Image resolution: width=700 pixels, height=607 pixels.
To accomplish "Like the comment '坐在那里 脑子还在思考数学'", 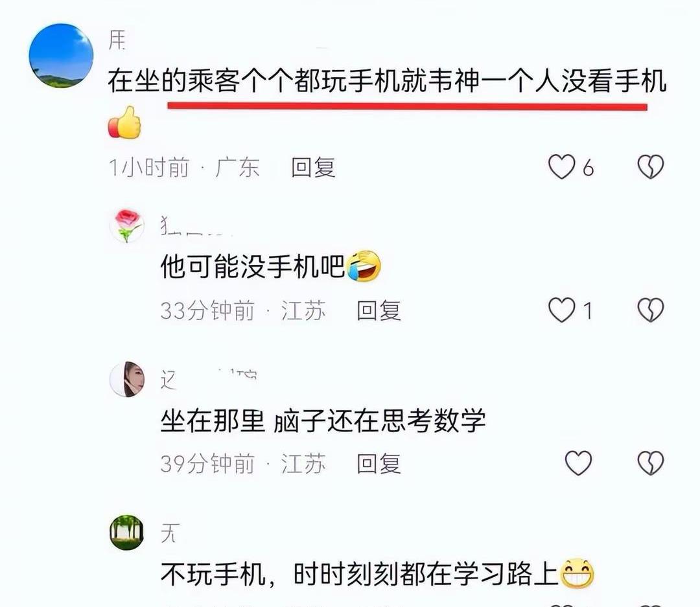I will pyautogui.click(x=578, y=463).
